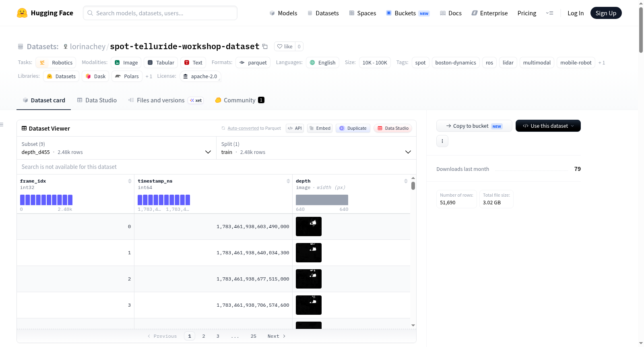Click the Dask library tag
Image resolution: width=644 pixels, height=347 pixels.
point(95,76)
